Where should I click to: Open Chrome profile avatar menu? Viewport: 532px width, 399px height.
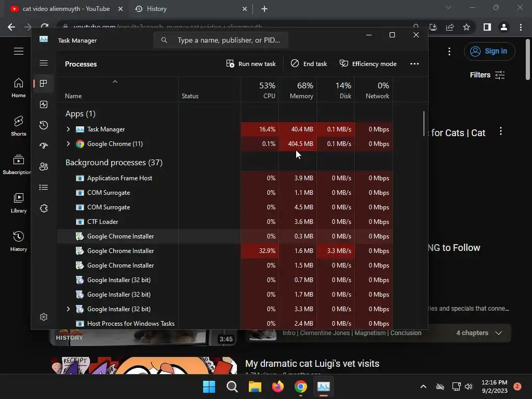504,27
